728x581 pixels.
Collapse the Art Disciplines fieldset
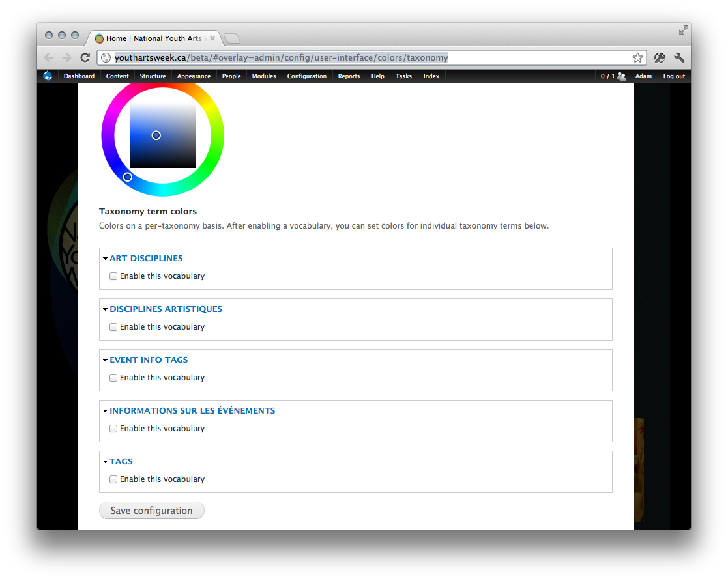click(x=146, y=258)
